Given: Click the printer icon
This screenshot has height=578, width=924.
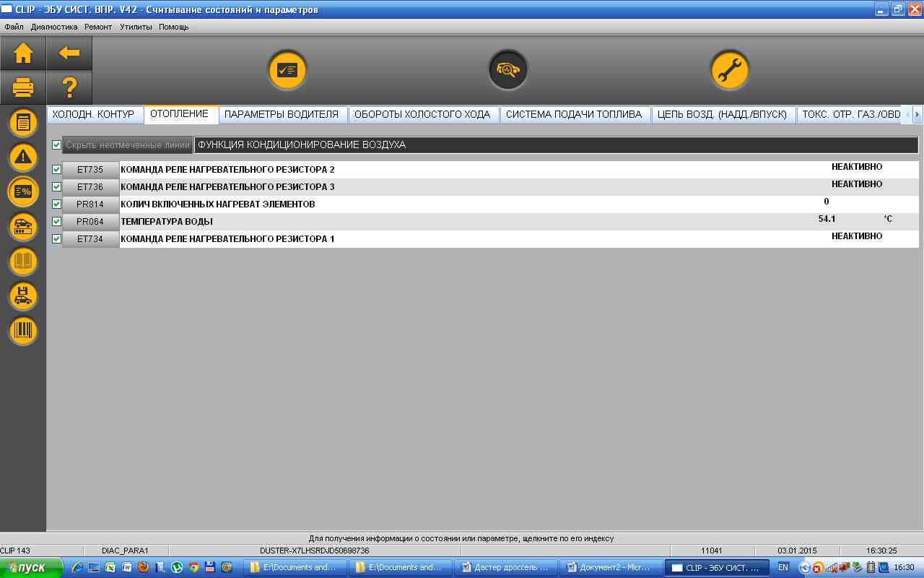Looking at the screenshot, I should click(x=23, y=88).
